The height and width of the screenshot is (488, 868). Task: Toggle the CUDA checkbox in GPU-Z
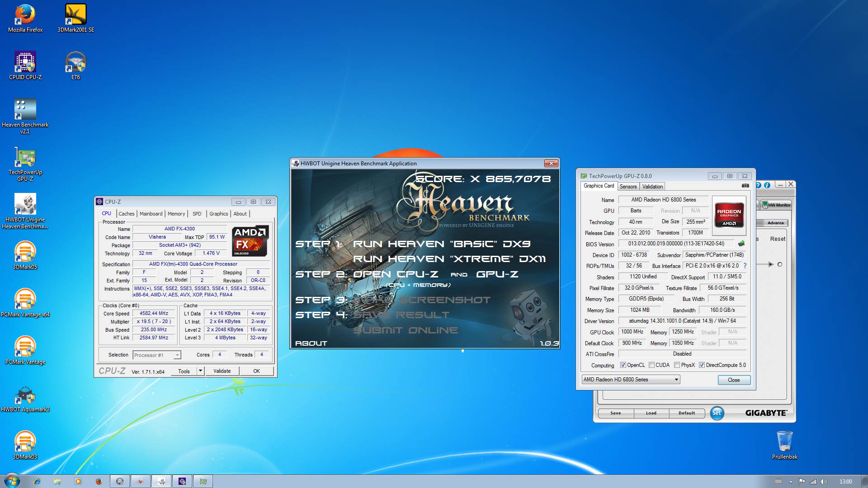[x=651, y=365]
